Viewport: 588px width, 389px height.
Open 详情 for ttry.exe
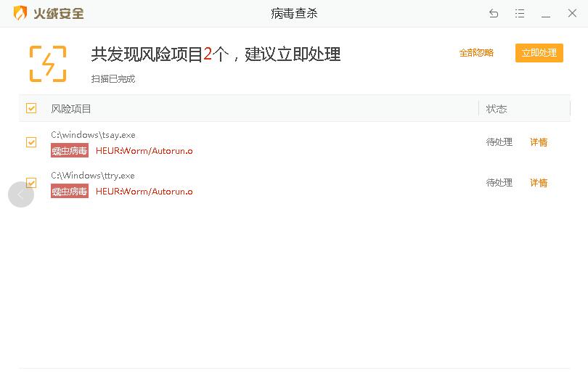[539, 183]
